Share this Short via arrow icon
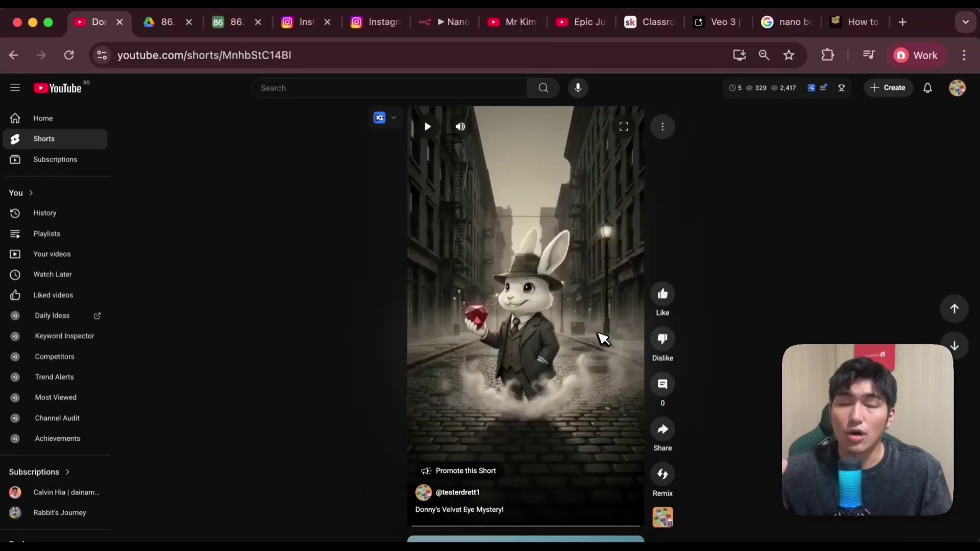 pyautogui.click(x=663, y=430)
